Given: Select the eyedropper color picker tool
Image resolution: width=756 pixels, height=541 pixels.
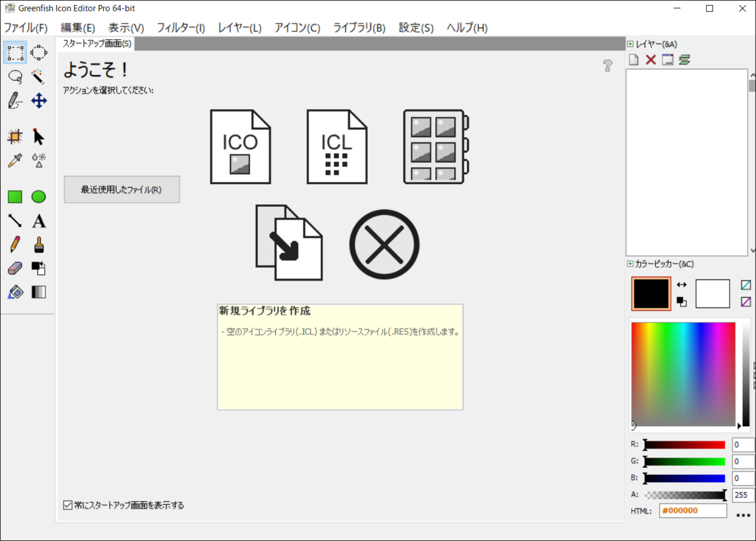Looking at the screenshot, I should pyautogui.click(x=14, y=160).
